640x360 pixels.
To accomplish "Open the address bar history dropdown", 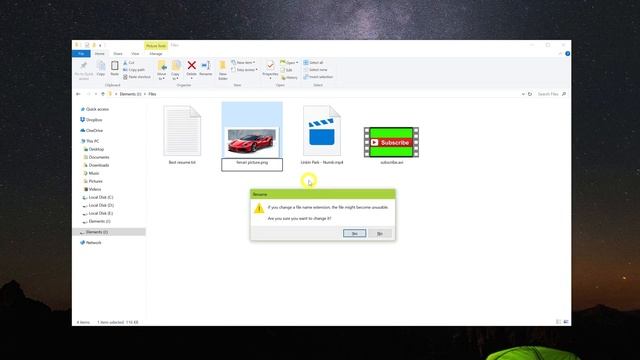I will [523, 94].
